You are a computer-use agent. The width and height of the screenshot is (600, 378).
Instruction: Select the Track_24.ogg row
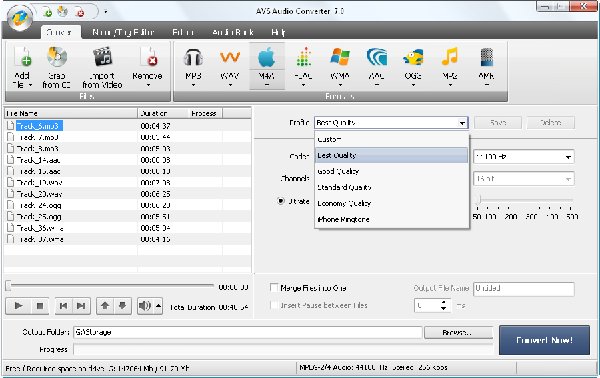coord(127,205)
